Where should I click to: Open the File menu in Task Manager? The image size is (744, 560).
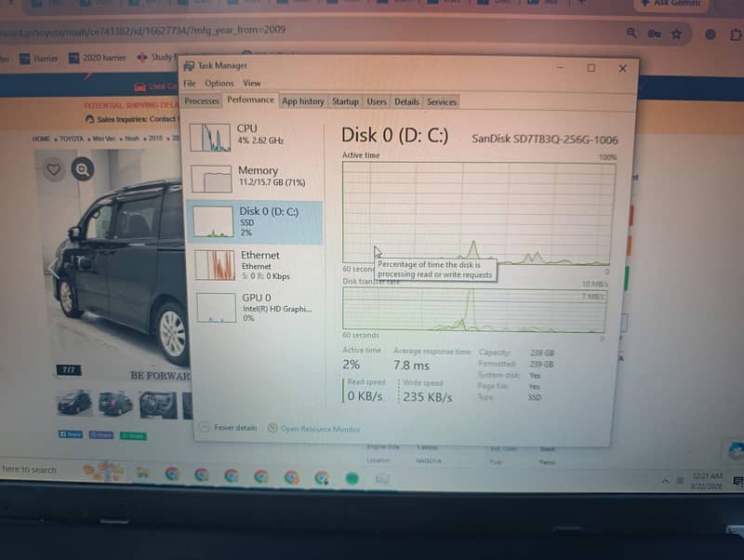click(x=190, y=83)
